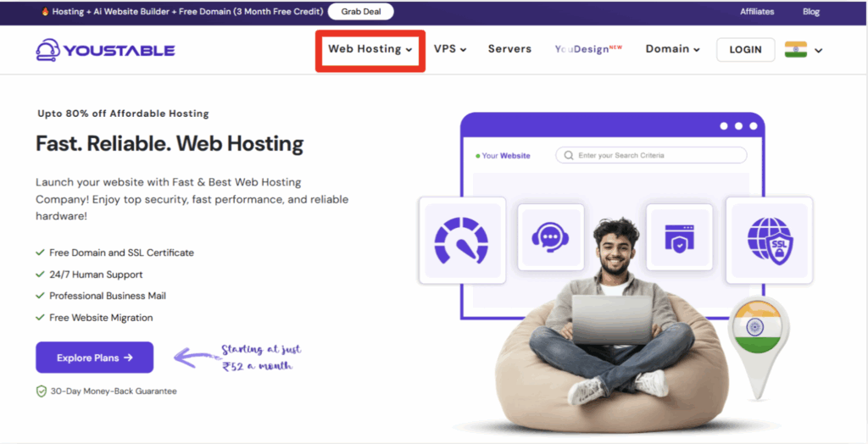Click the Professional Business Mail text
Image resolution: width=868 pixels, height=444 pixels.
(x=108, y=297)
